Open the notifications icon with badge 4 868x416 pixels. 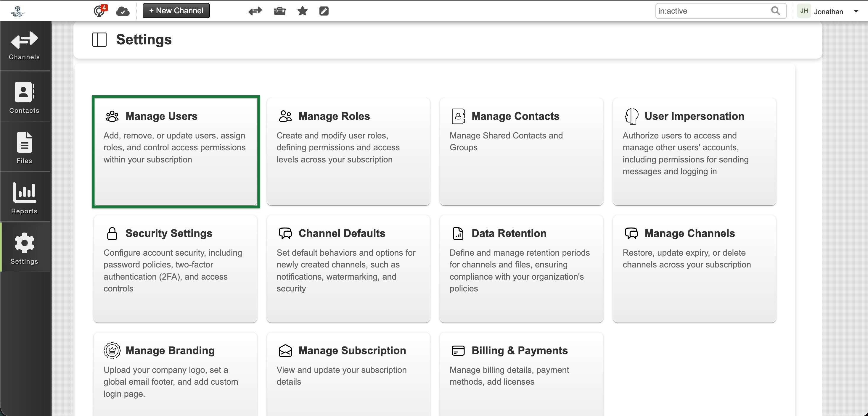coord(100,11)
